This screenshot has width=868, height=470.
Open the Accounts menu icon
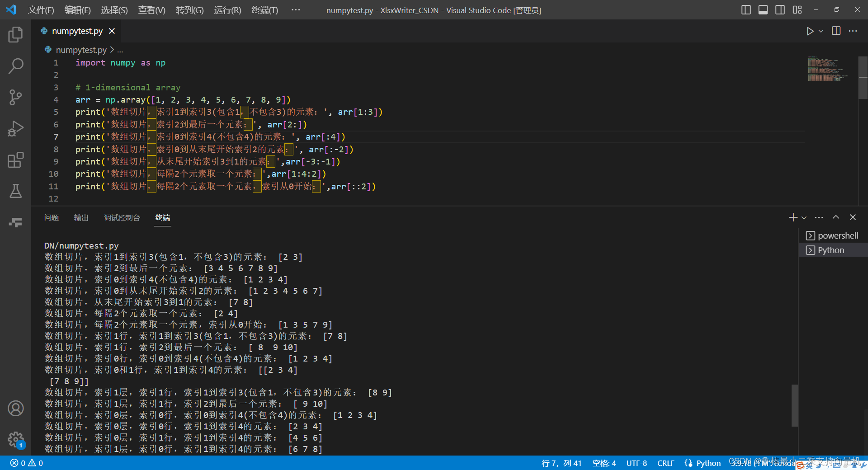click(x=15, y=409)
